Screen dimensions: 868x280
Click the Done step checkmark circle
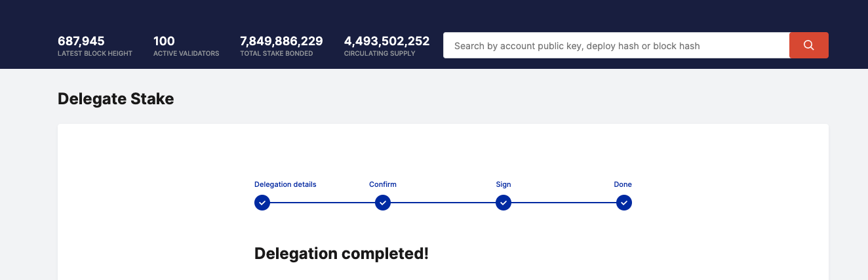click(624, 203)
